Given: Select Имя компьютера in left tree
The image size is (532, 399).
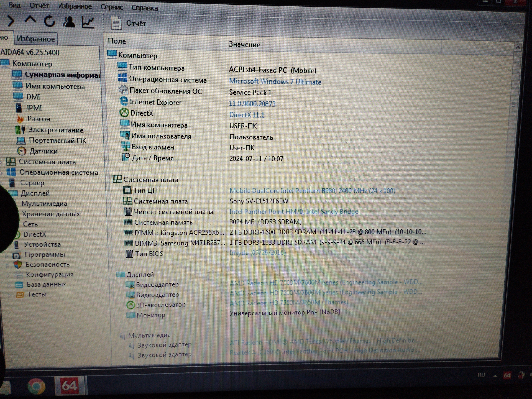Looking at the screenshot, I should (55, 86).
